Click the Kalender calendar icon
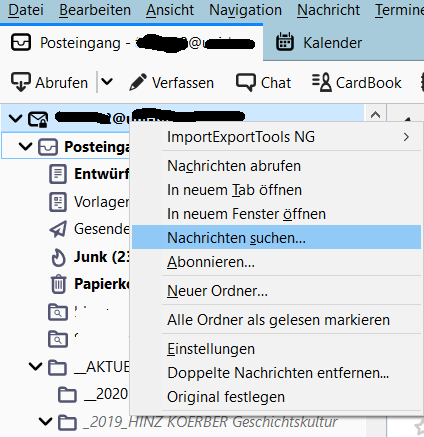 [x=285, y=42]
